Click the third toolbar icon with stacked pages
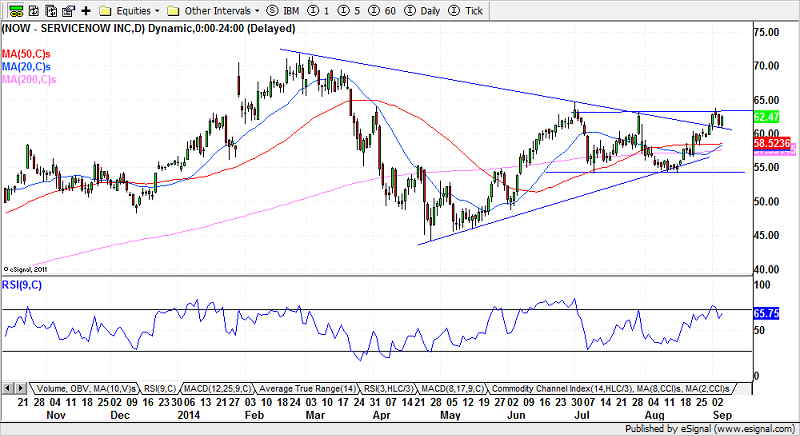This screenshot has width=800, height=436. (x=51, y=10)
